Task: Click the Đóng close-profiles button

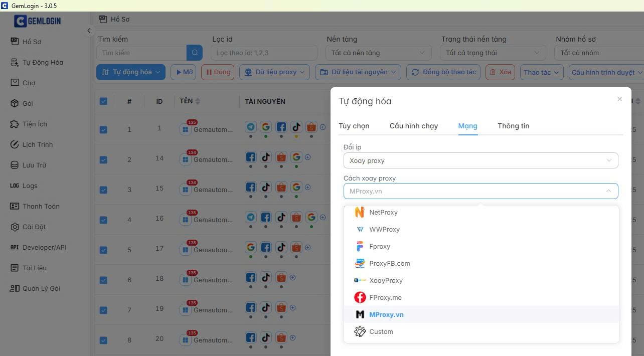Action: click(218, 72)
